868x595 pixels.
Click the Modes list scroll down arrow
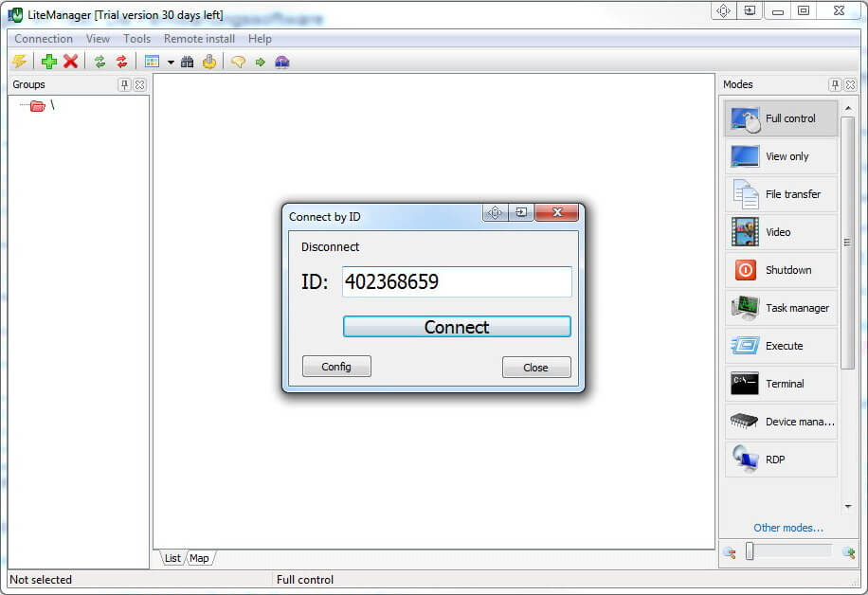click(x=848, y=506)
